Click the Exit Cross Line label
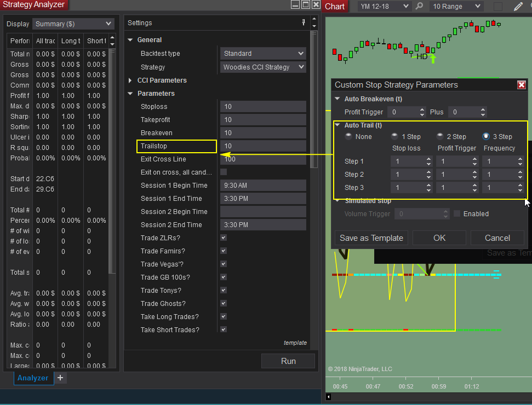The height and width of the screenshot is (405, 532). [x=163, y=159]
